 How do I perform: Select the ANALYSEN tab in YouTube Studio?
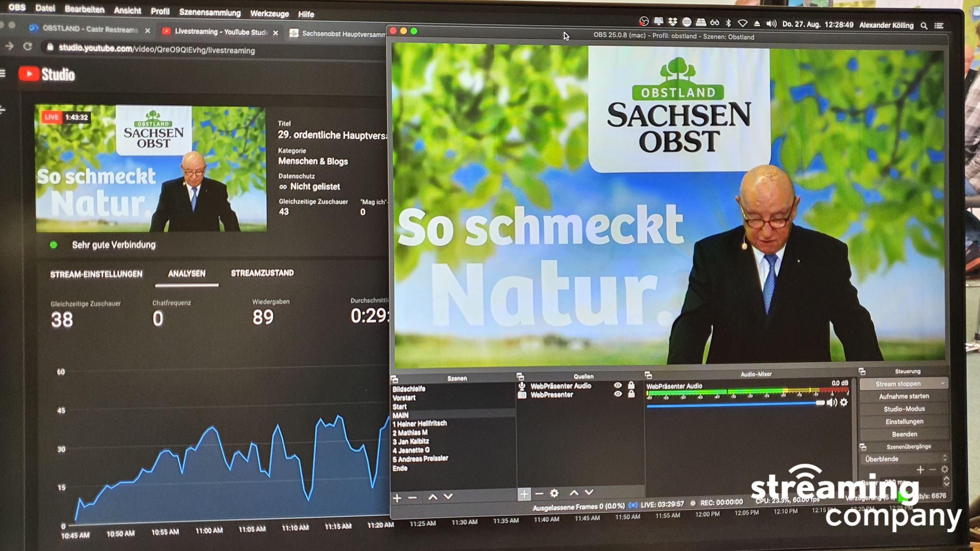187,274
